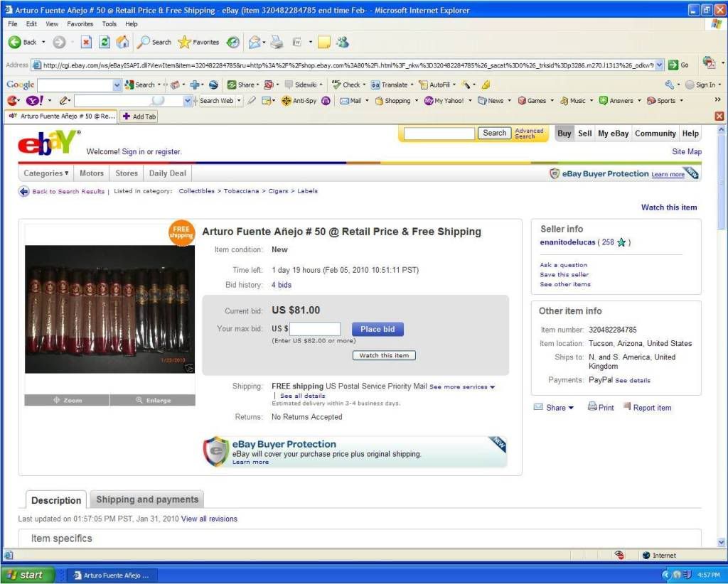The width and height of the screenshot is (728, 584).
Task: Click the Windows start button
Action: tap(27, 575)
